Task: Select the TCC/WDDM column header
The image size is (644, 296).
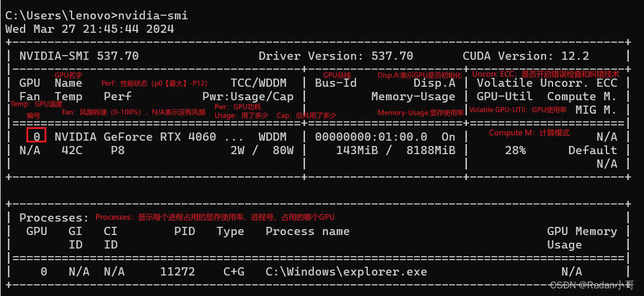Action: coord(258,83)
